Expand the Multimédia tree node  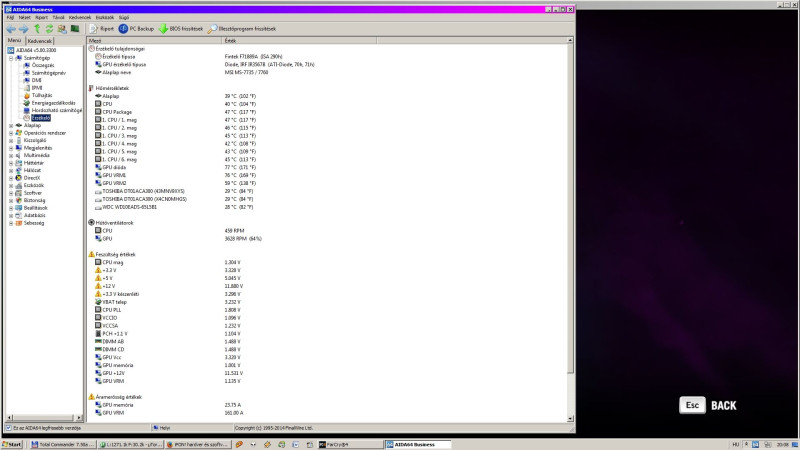click(11, 156)
